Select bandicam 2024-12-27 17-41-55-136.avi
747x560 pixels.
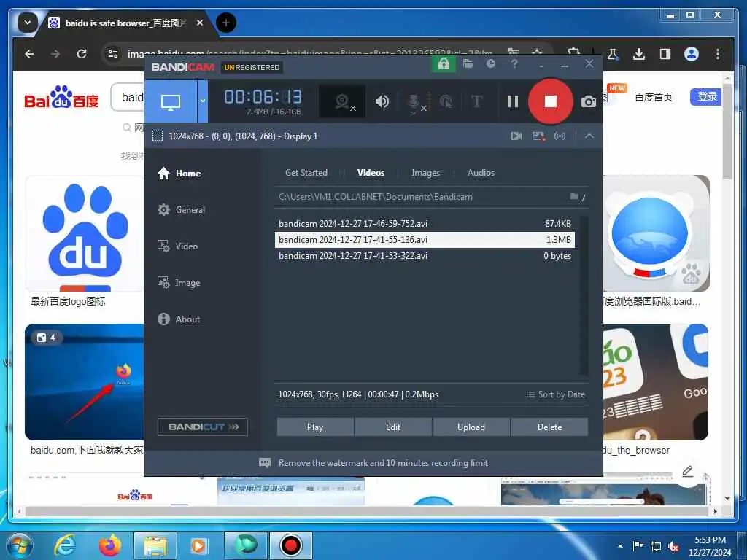pos(425,239)
